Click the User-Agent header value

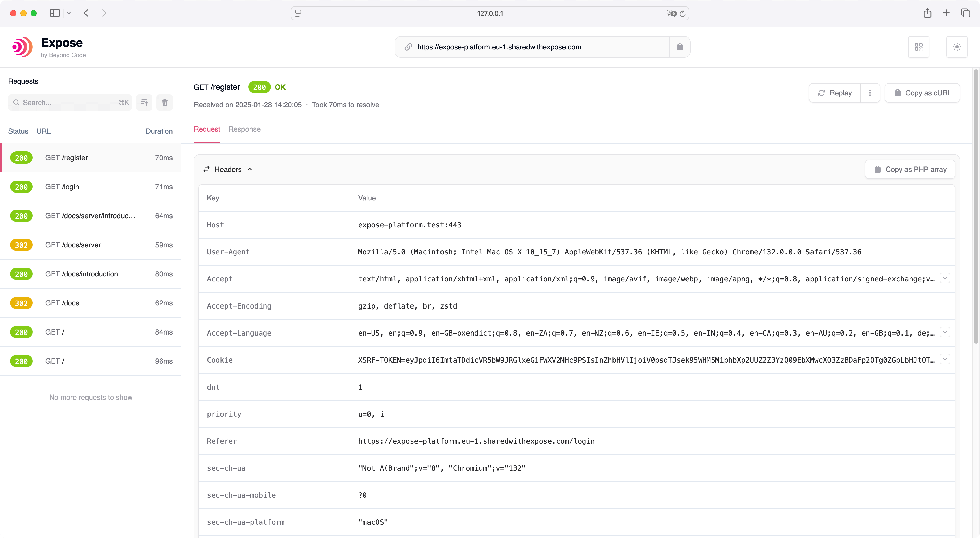pyautogui.click(x=609, y=252)
